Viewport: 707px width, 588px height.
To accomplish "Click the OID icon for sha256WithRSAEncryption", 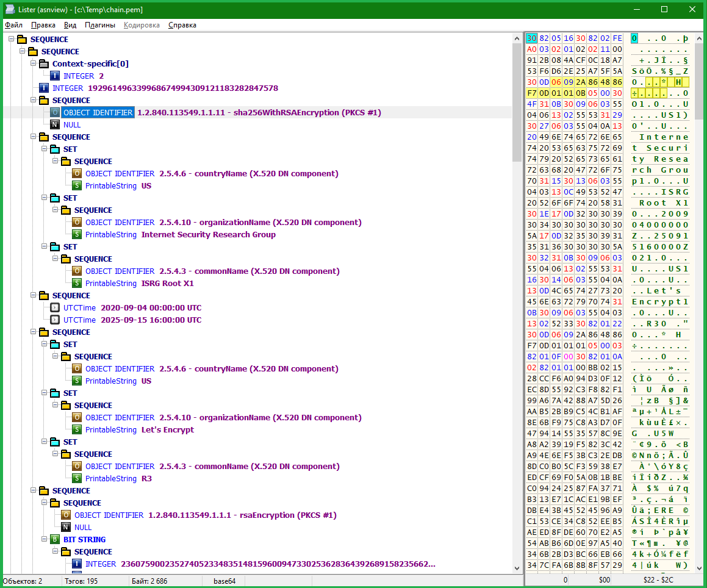I will coord(55,113).
